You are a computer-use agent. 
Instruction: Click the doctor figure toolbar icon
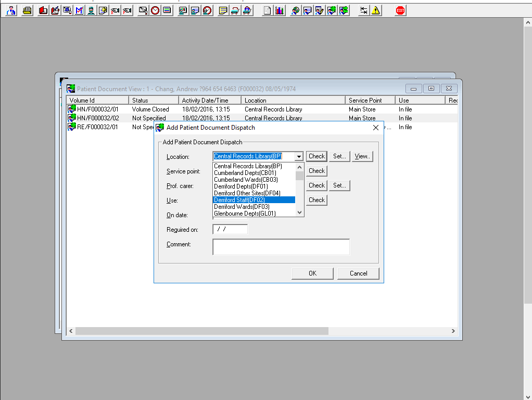pyautogui.click(x=11, y=10)
